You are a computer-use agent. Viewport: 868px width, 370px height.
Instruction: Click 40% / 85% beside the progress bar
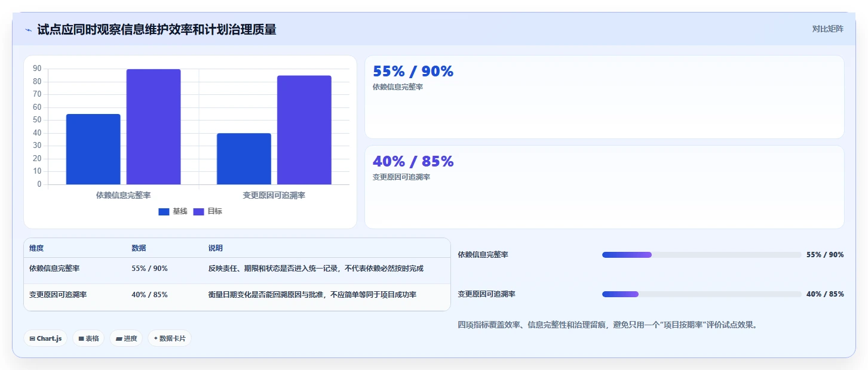(825, 294)
